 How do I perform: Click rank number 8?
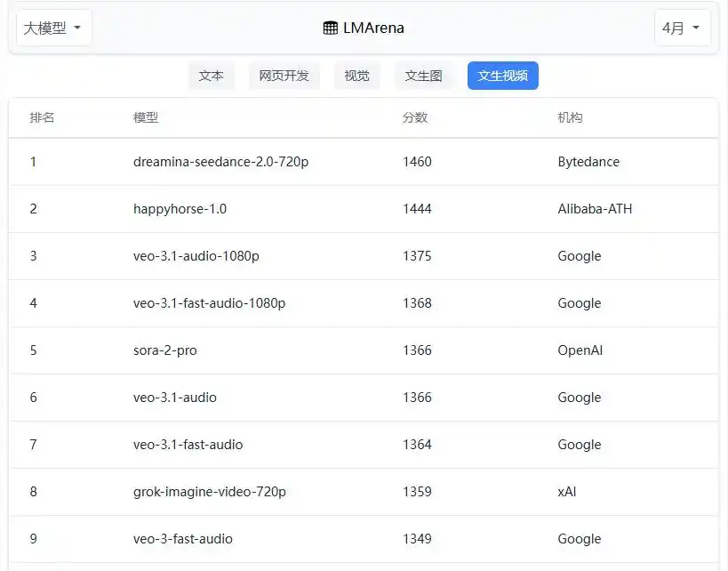click(x=34, y=492)
